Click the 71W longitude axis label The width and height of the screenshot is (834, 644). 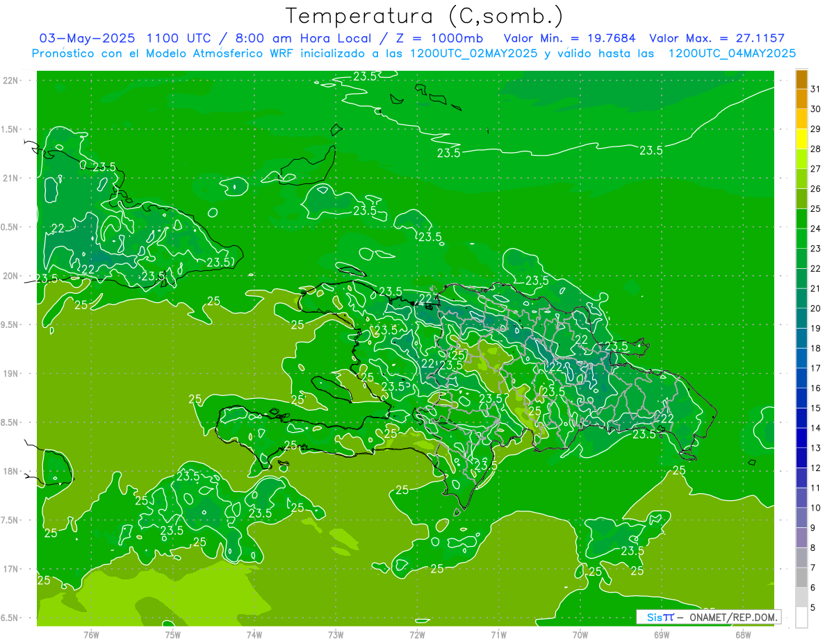(498, 635)
